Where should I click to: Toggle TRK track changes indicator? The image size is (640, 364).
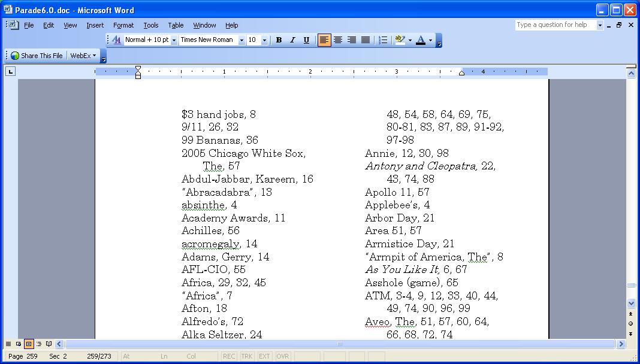click(246, 356)
